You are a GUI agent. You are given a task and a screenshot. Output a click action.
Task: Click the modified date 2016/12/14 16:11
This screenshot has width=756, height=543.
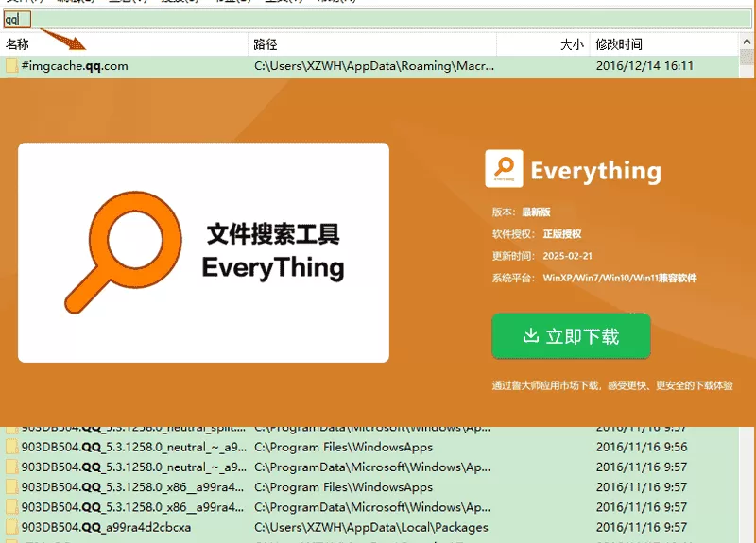(x=644, y=66)
